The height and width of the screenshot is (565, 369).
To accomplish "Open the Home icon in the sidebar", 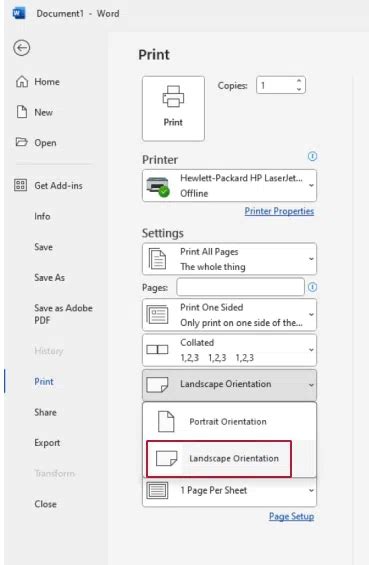I will (x=22, y=82).
